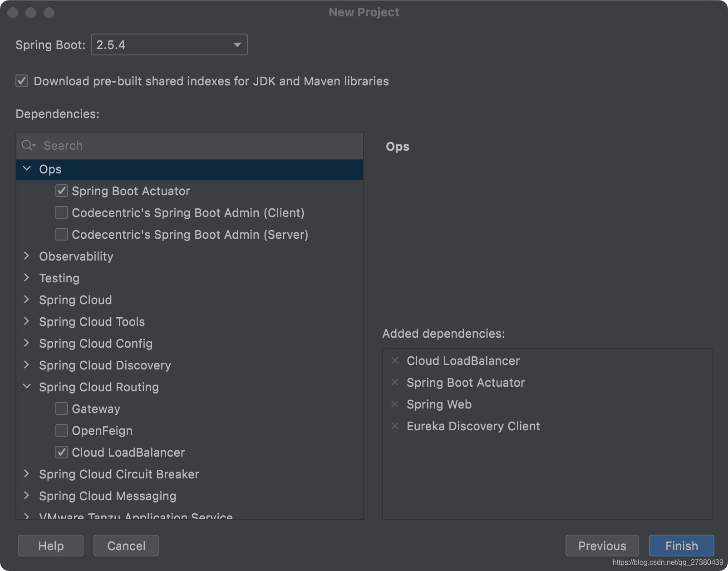Go back with the Previous button
The height and width of the screenshot is (571, 728).
click(x=602, y=546)
